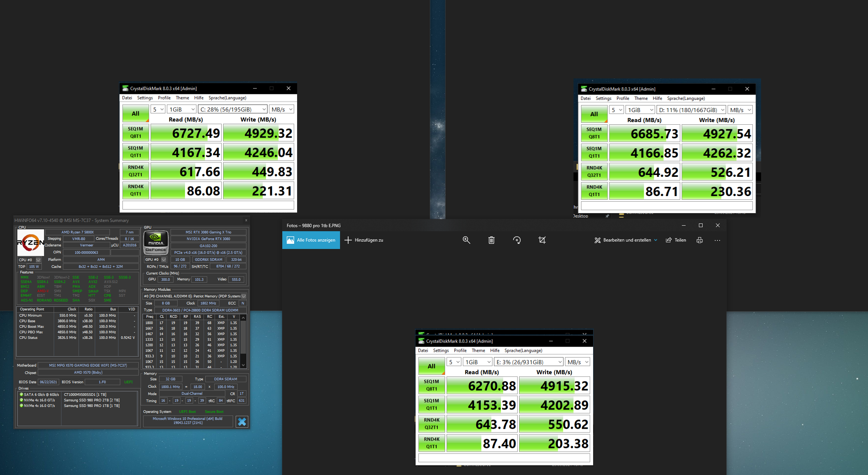Click the zoom magnifier icon in Fotos
This screenshot has width=868, height=475.
[466, 240]
